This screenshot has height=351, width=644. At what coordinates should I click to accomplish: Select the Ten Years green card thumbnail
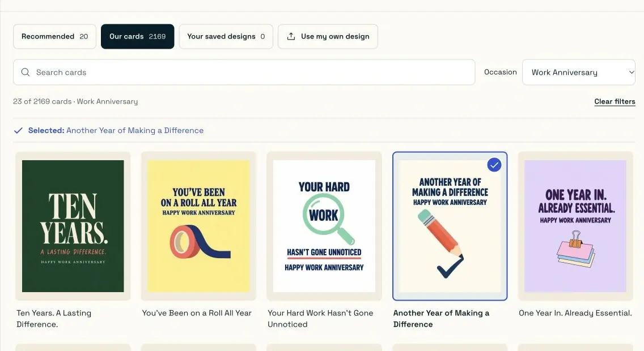(x=73, y=226)
